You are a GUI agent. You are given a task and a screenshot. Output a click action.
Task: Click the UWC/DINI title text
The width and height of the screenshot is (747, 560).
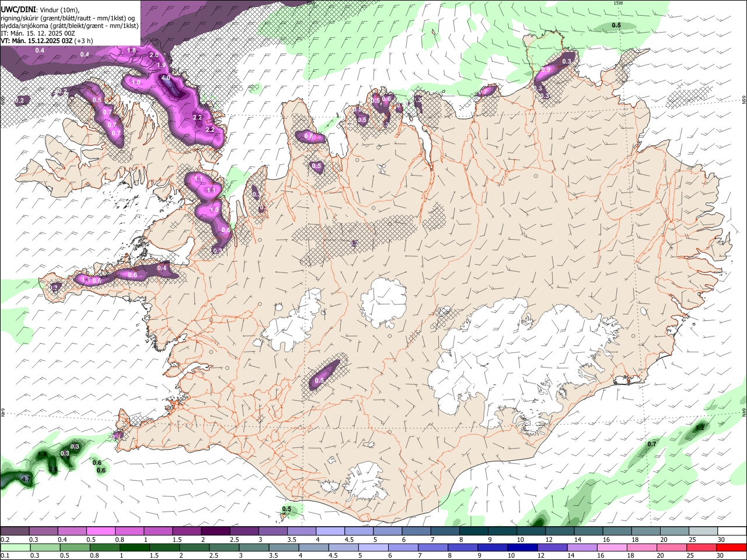click(18, 10)
